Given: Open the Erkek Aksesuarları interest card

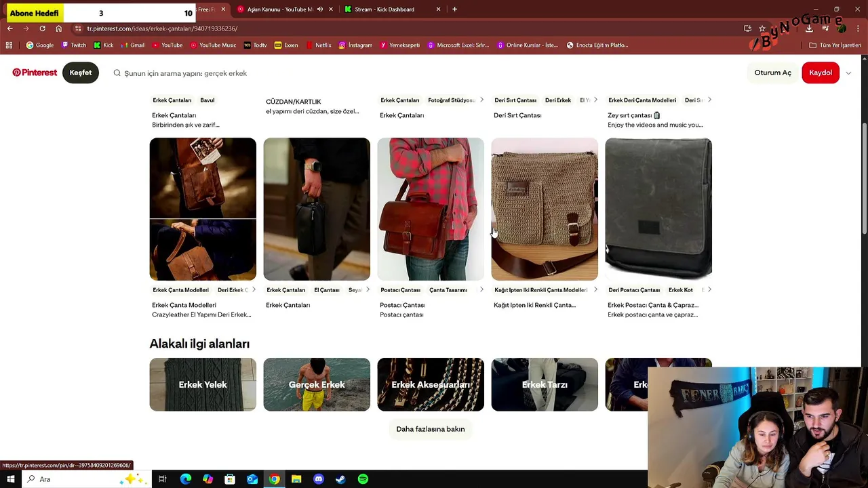Looking at the screenshot, I should click(431, 384).
